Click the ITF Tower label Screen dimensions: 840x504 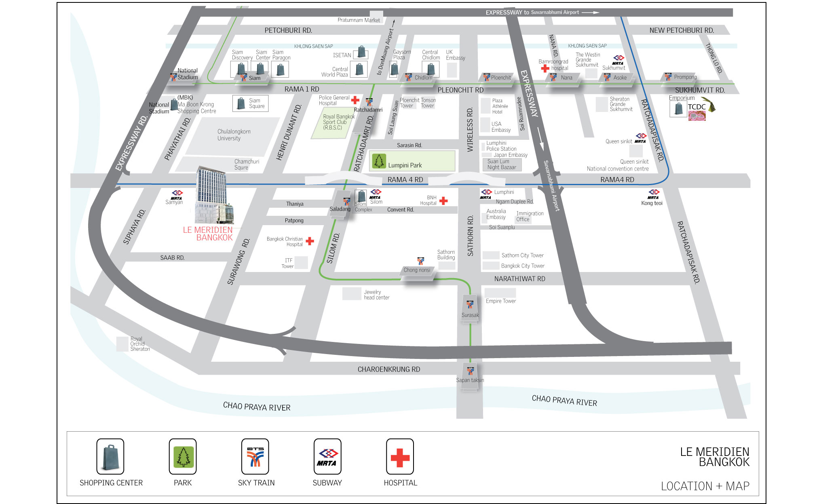click(287, 264)
